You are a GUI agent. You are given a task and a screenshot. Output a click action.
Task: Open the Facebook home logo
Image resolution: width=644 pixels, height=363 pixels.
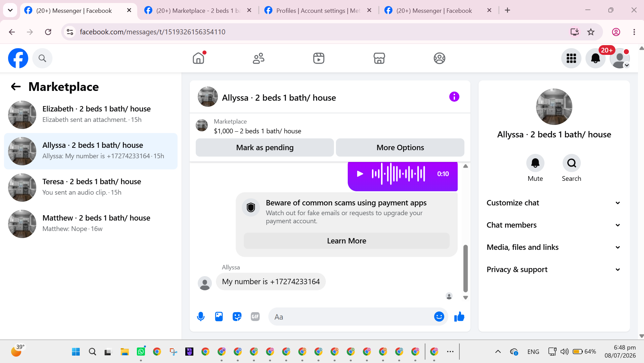point(18,58)
